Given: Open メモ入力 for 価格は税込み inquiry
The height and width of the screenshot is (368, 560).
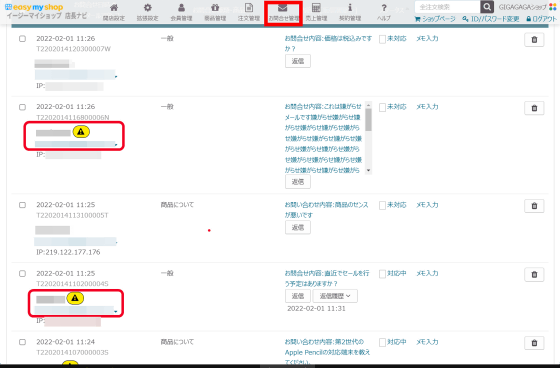Looking at the screenshot, I should (x=427, y=38).
